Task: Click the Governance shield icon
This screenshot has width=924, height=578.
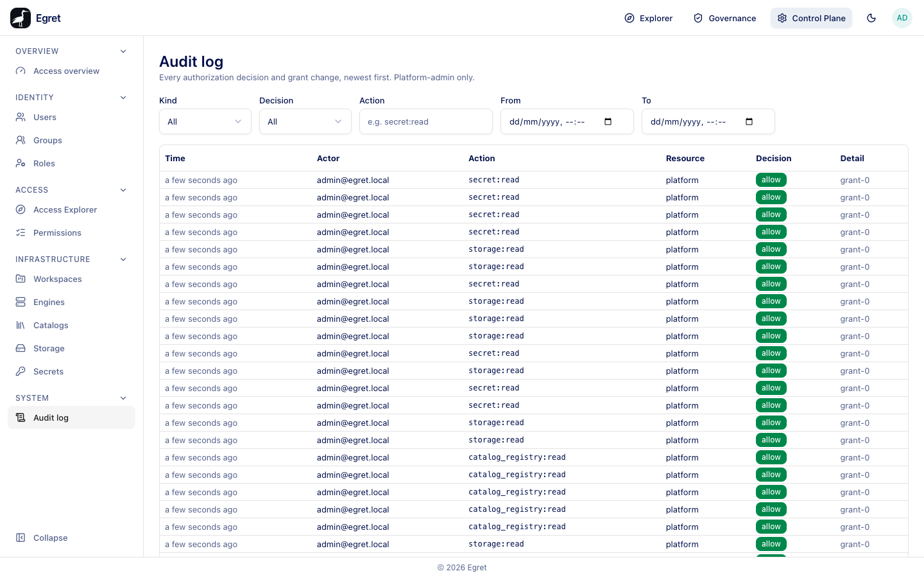Action: 698,18
